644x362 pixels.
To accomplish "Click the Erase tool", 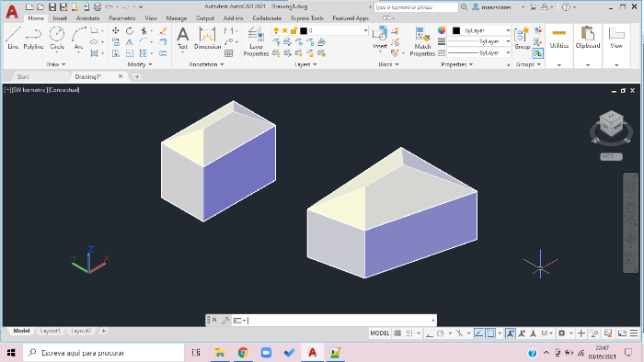I will pyautogui.click(x=163, y=30).
